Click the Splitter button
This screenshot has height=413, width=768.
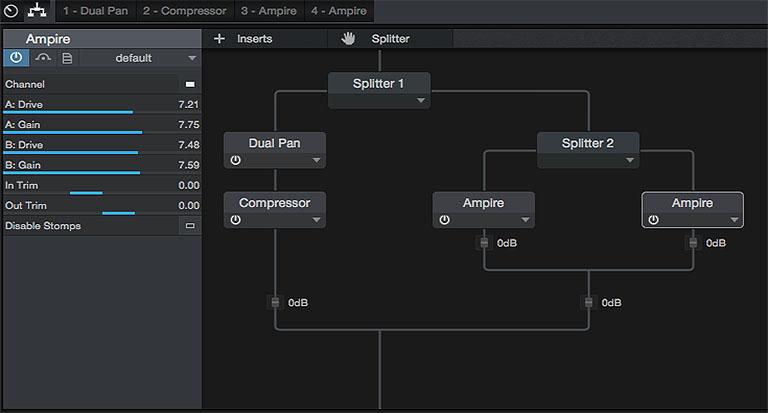coord(390,39)
